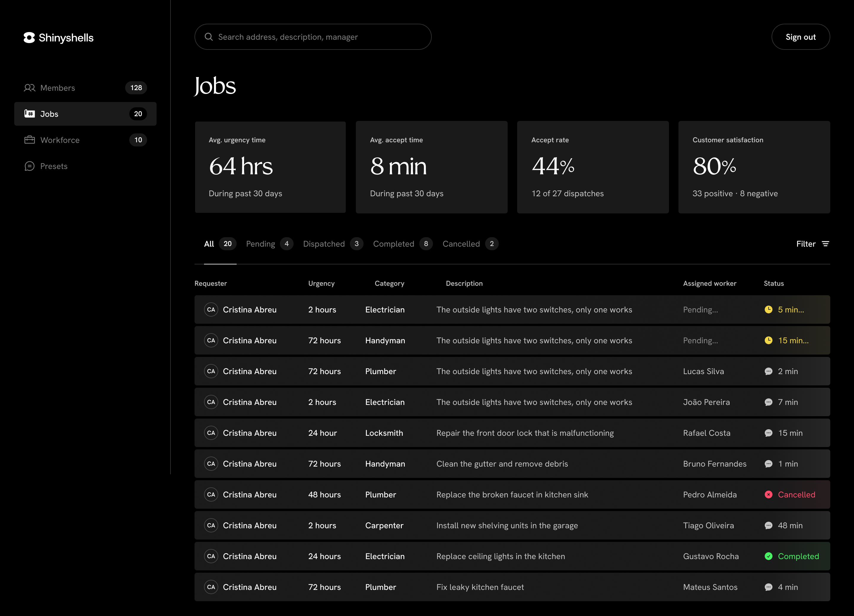Open the Avg. accept time card
The height and width of the screenshot is (616, 854).
tap(431, 167)
